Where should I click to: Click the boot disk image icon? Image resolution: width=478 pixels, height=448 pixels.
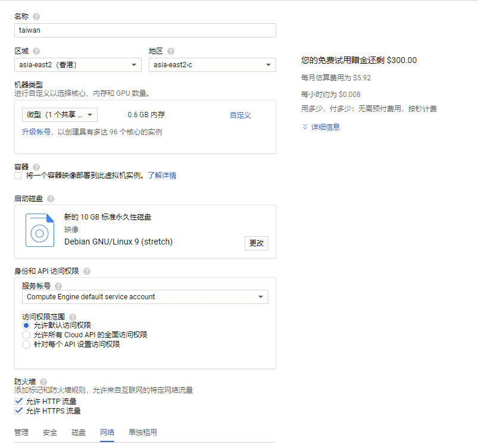coord(40,230)
